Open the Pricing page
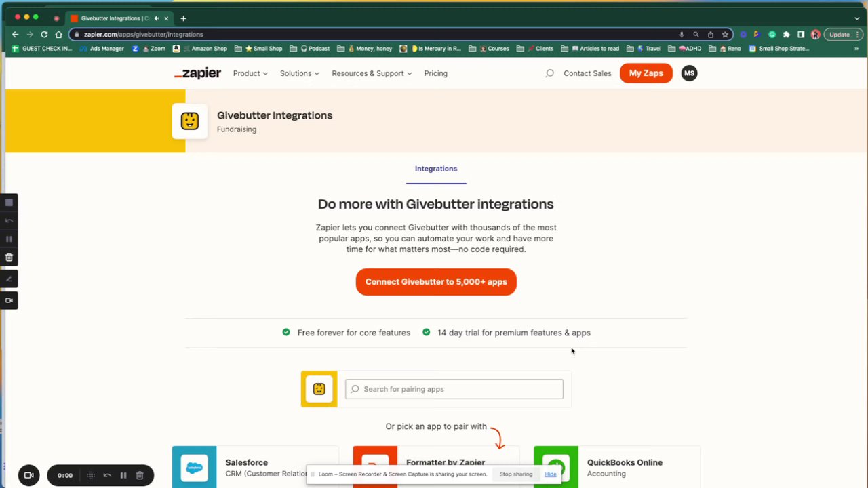The image size is (868, 488). 435,73
